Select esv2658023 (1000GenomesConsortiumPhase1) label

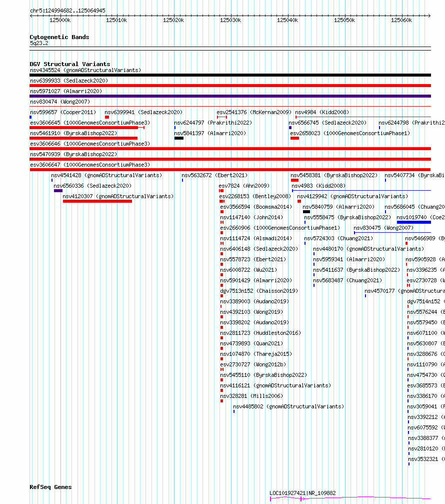click(350, 134)
